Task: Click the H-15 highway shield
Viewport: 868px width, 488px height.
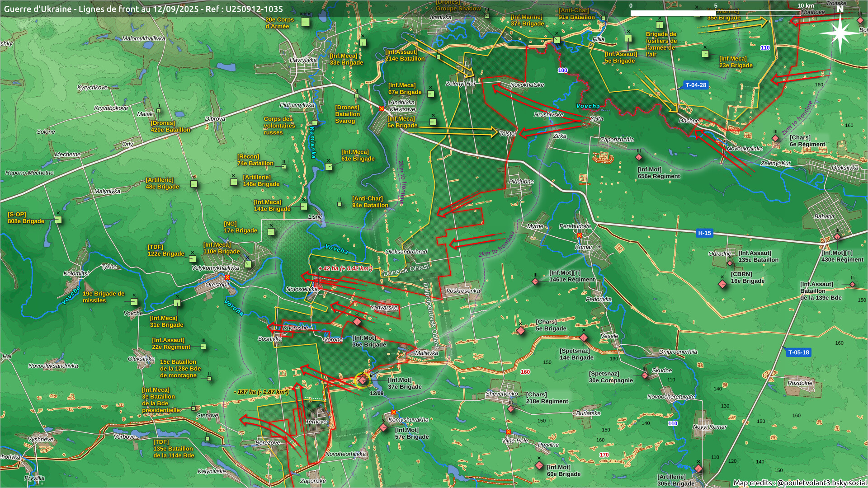Action: point(704,233)
